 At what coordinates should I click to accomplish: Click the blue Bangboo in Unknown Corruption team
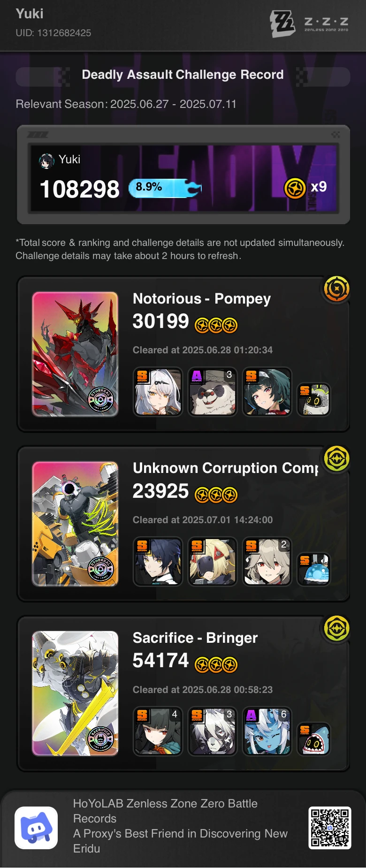click(314, 569)
